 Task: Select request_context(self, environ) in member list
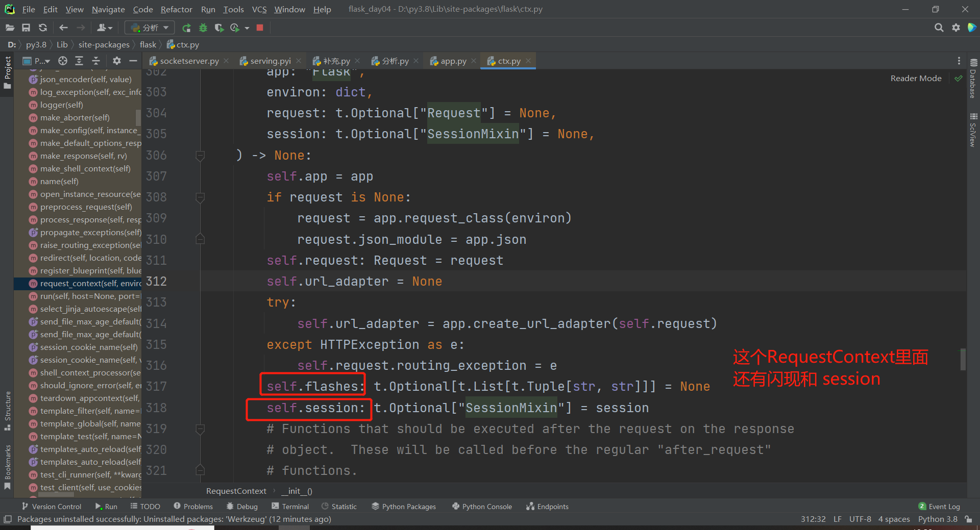click(78, 284)
